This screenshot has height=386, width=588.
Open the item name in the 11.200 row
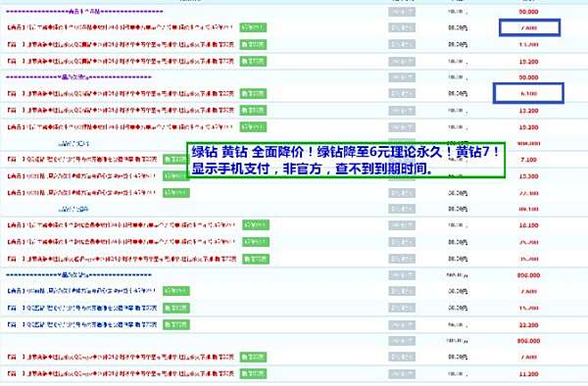[121, 373]
